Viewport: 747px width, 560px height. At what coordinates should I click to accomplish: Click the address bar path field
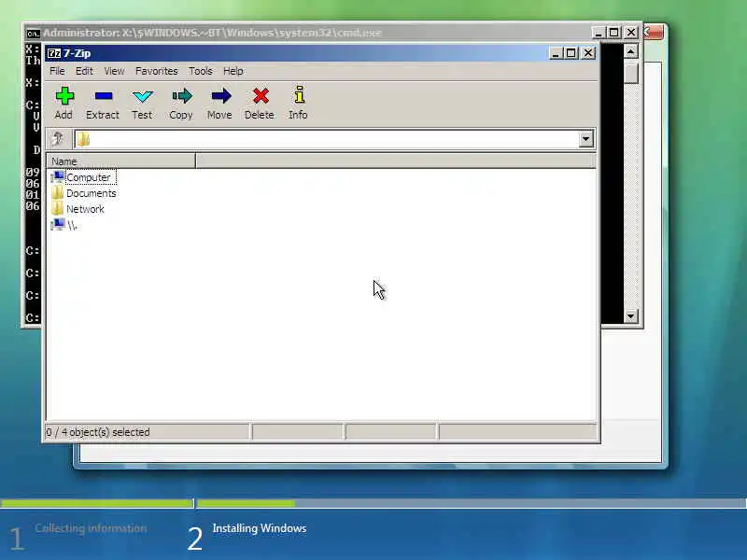333,139
